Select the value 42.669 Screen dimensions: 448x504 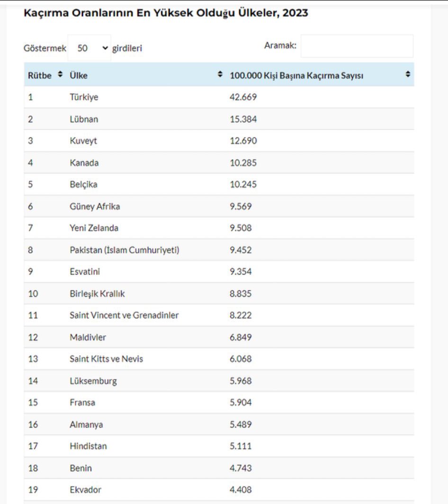(x=243, y=97)
